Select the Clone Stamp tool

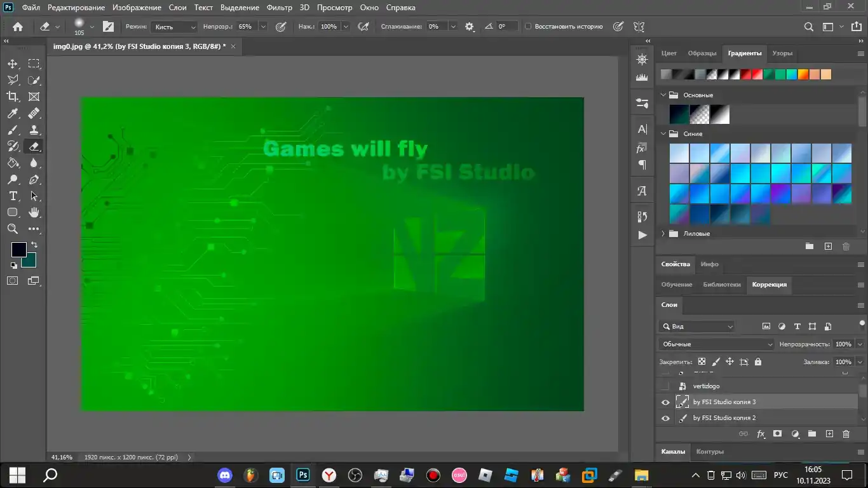point(34,130)
